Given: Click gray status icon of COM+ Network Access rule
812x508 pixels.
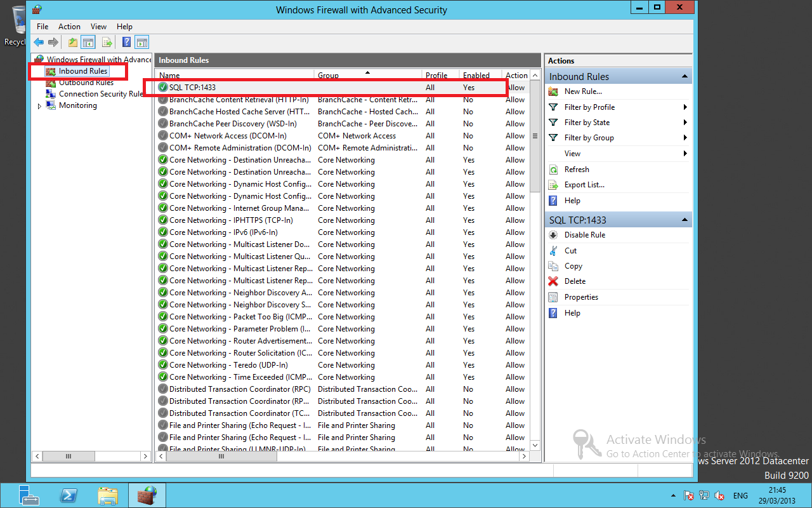Looking at the screenshot, I should coord(163,136).
